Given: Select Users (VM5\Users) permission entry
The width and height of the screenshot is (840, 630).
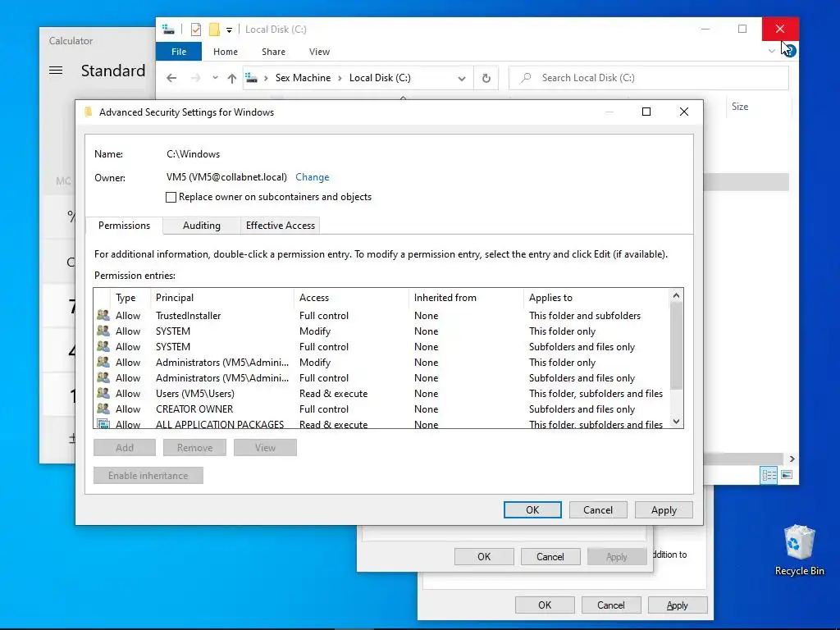Looking at the screenshot, I should point(381,393).
